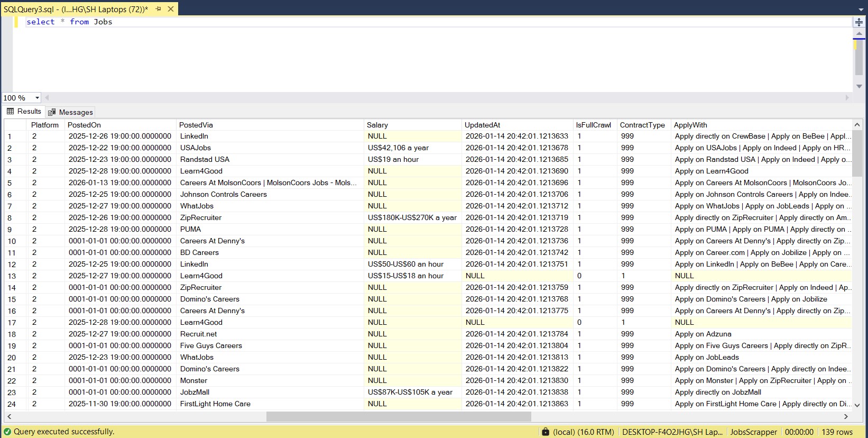Click the results grid scroll right arrow

point(846,417)
